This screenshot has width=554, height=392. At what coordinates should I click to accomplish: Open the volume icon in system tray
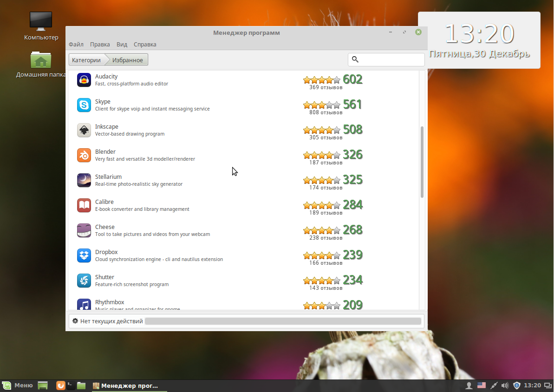[504, 385]
